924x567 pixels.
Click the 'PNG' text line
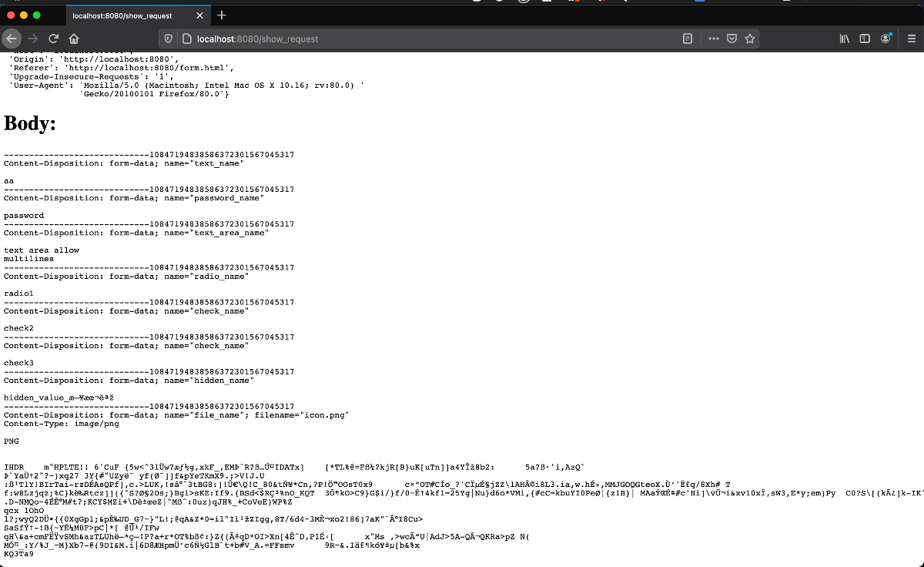coord(12,441)
